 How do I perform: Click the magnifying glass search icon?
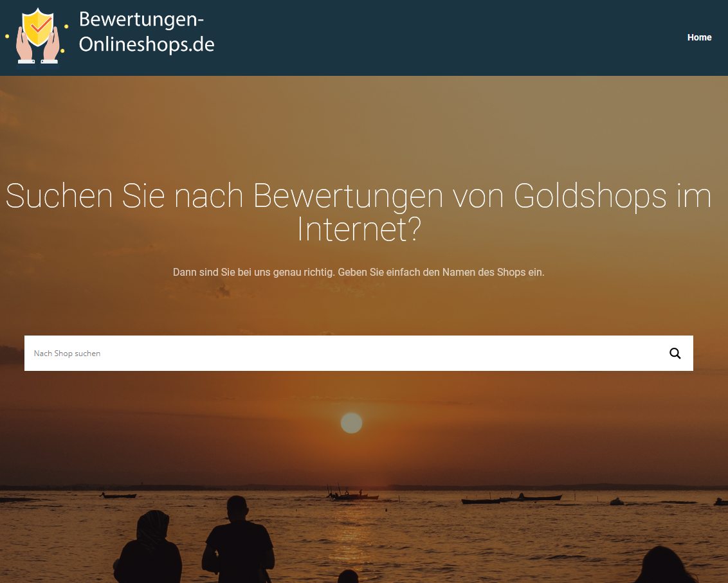[675, 354]
